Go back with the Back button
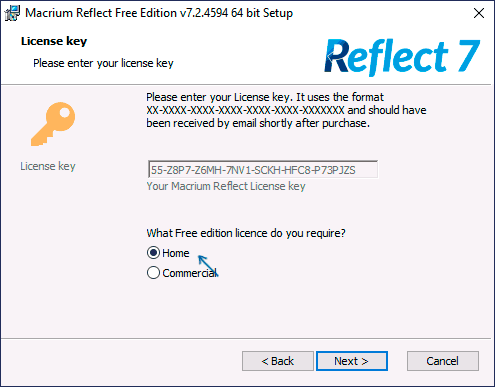Image resolution: width=495 pixels, height=387 pixels. (278, 361)
